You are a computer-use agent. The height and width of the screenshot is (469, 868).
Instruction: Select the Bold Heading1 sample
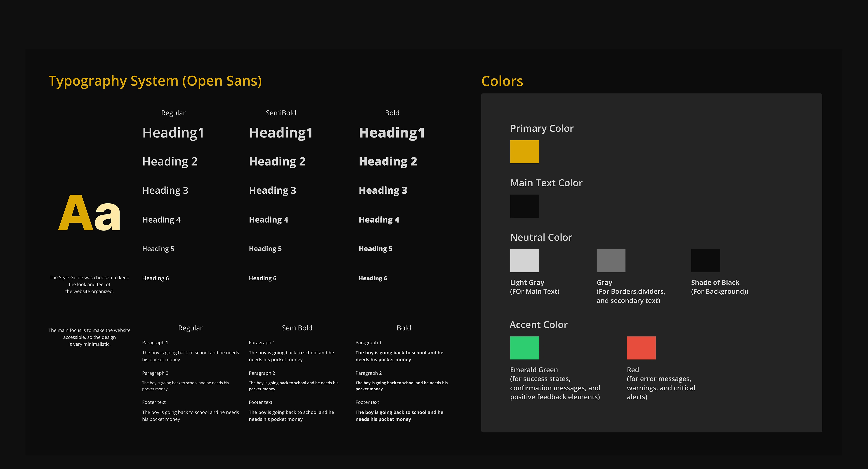(x=392, y=133)
